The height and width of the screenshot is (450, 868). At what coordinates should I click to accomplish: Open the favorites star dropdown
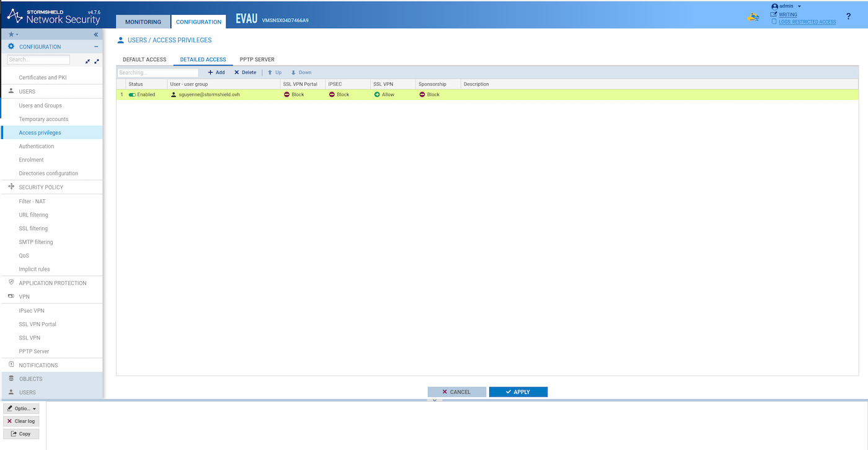(13, 35)
